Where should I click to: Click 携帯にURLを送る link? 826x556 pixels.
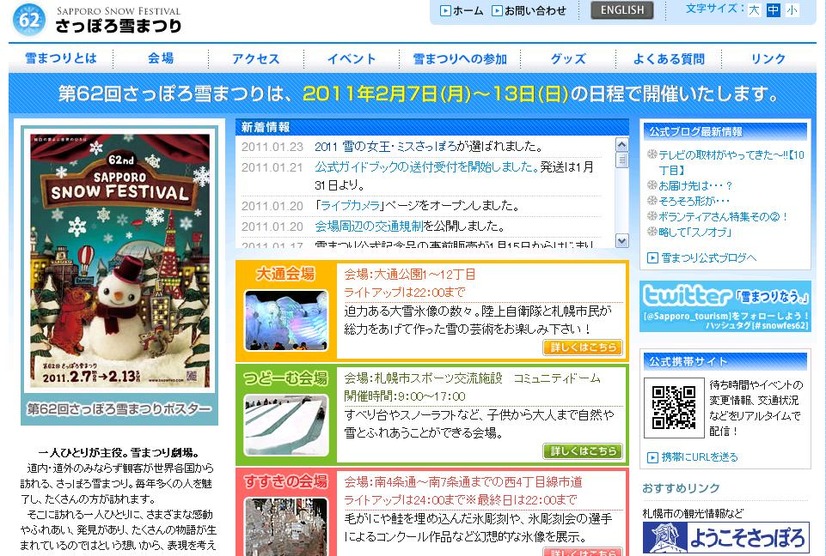click(700, 457)
